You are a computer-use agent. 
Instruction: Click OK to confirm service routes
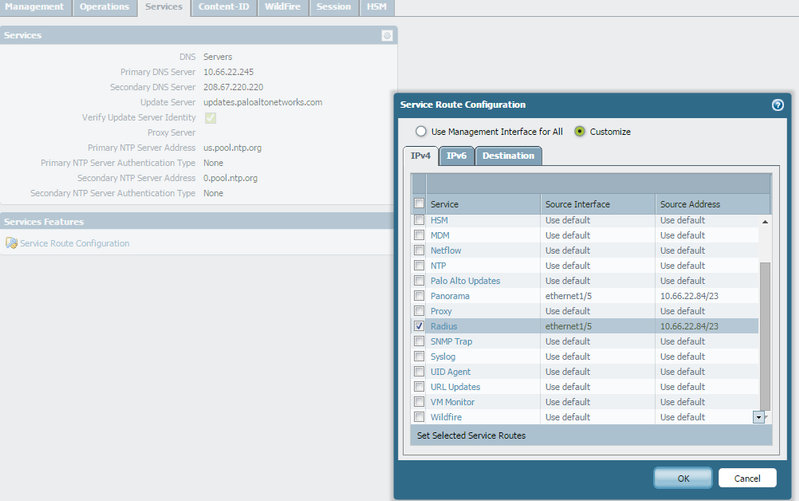pyautogui.click(x=682, y=478)
